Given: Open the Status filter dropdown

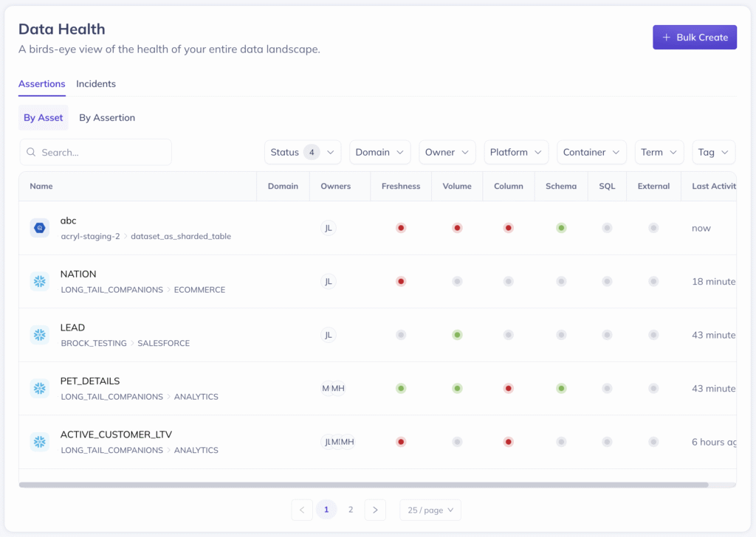Looking at the screenshot, I should (302, 151).
